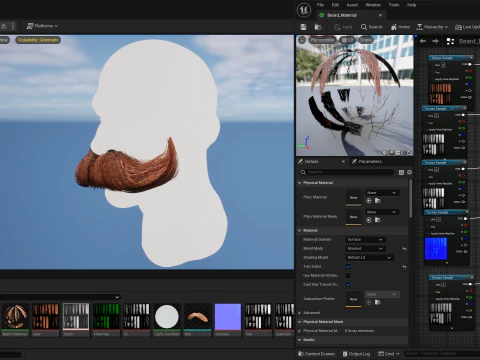Click the Perspective view mode button

(x=322, y=40)
